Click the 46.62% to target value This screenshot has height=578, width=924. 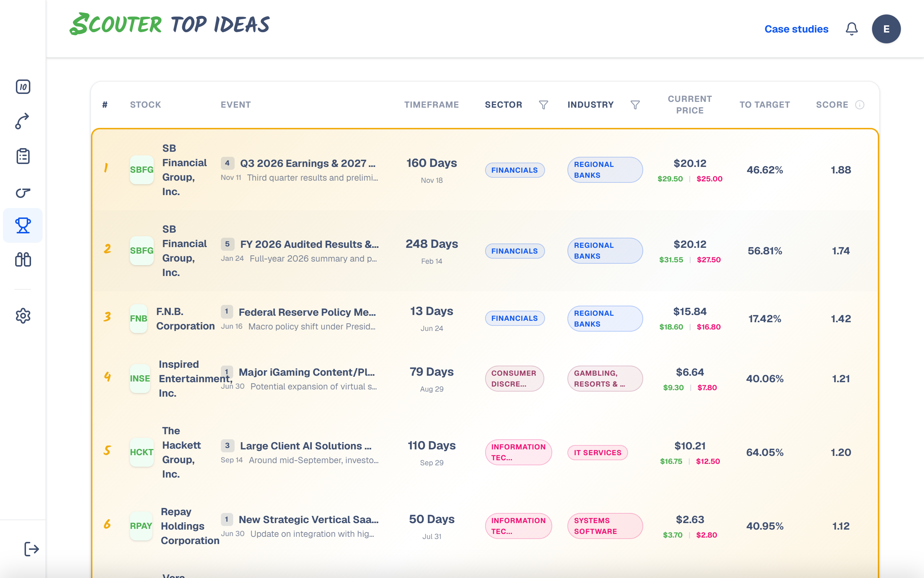764,170
